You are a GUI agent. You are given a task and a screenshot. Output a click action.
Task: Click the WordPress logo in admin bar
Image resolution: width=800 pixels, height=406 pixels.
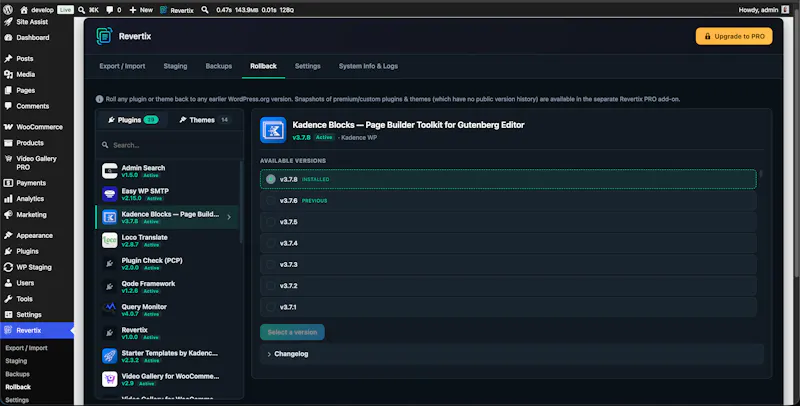(8, 10)
